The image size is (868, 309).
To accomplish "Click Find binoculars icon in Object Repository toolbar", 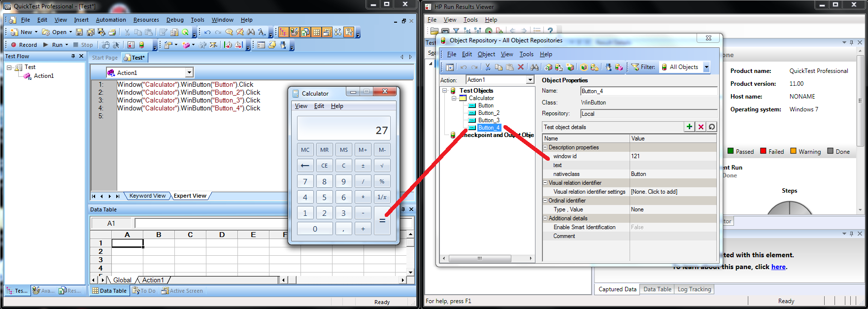I will coord(534,67).
